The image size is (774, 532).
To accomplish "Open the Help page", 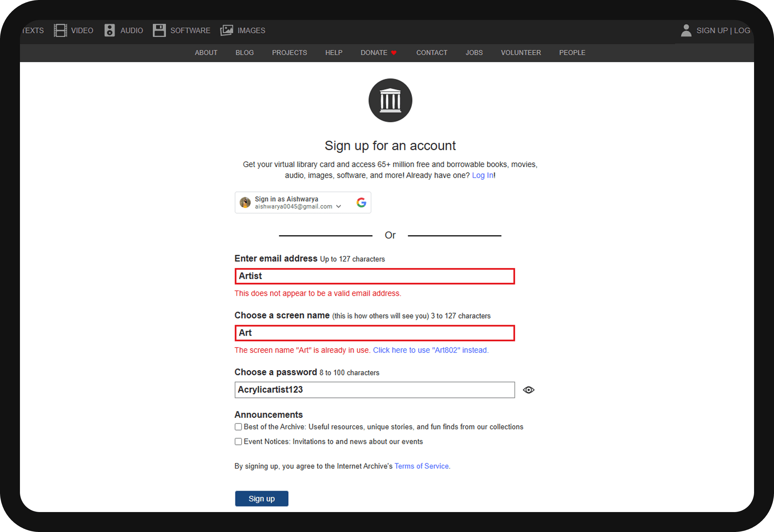I will pyautogui.click(x=334, y=53).
